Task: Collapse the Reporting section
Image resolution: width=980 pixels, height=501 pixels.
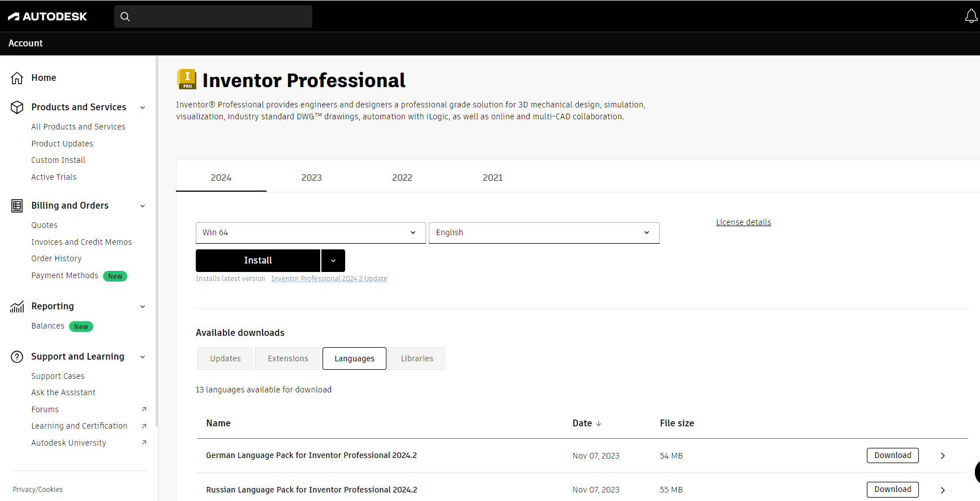Action: (143, 306)
